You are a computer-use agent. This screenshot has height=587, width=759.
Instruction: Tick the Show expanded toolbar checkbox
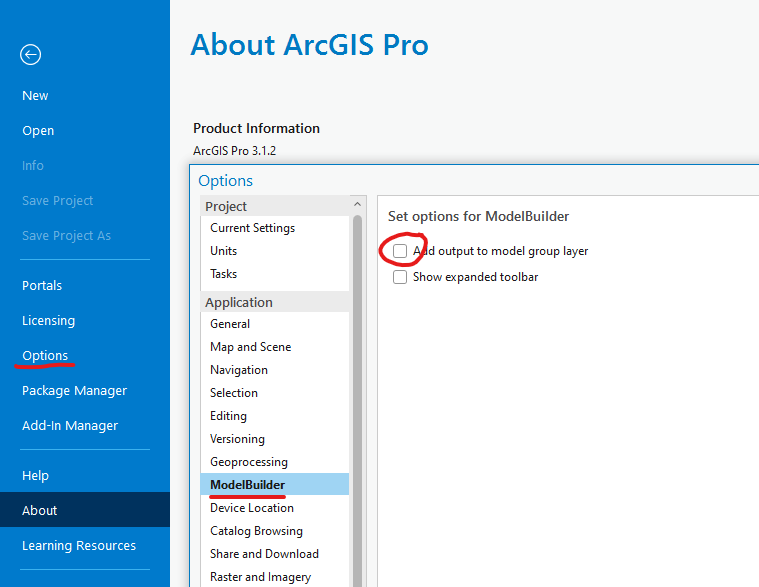coord(400,277)
